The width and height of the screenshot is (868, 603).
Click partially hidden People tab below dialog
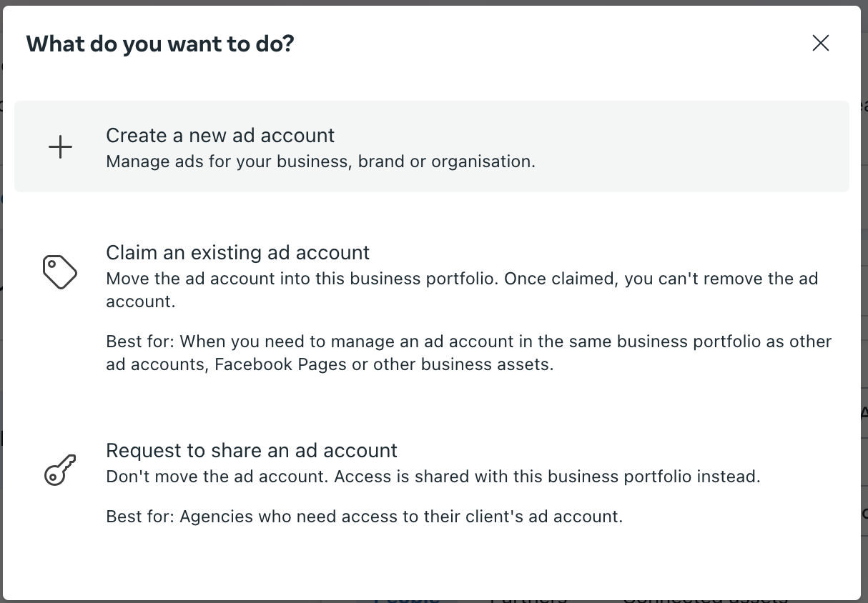(405, 600)
